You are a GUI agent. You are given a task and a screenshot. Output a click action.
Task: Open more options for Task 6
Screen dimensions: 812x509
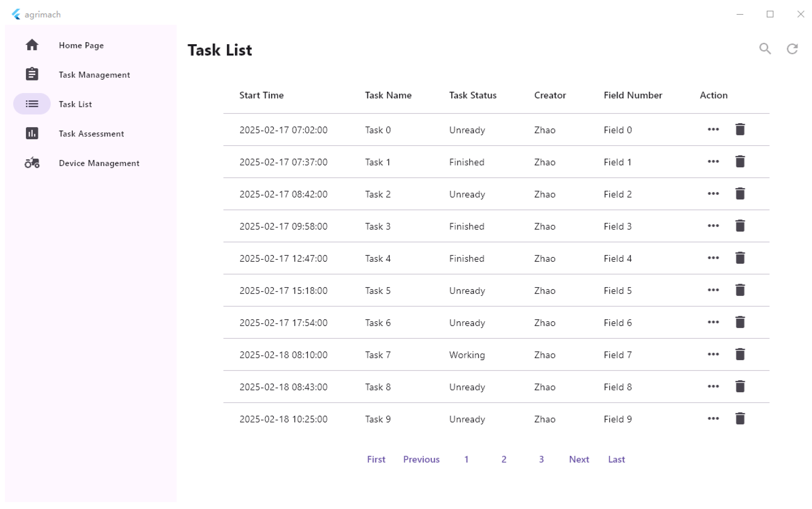click(x=713, y=322)
